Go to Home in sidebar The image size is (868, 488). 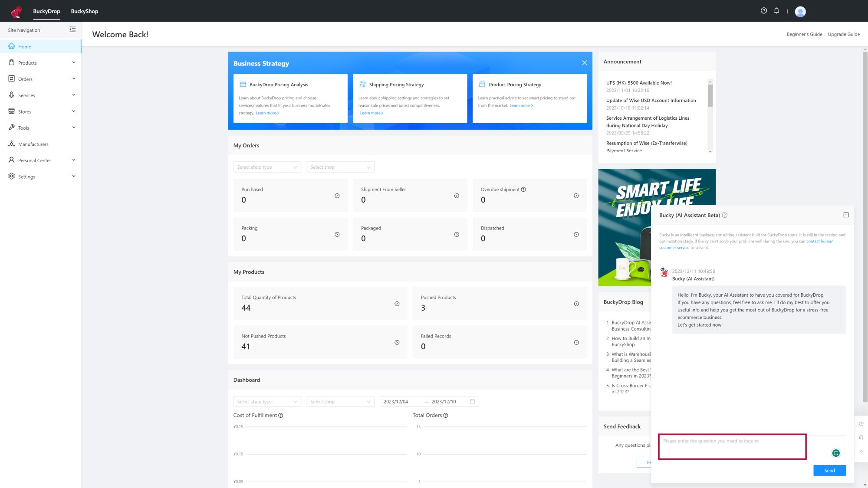coord(41,46)
